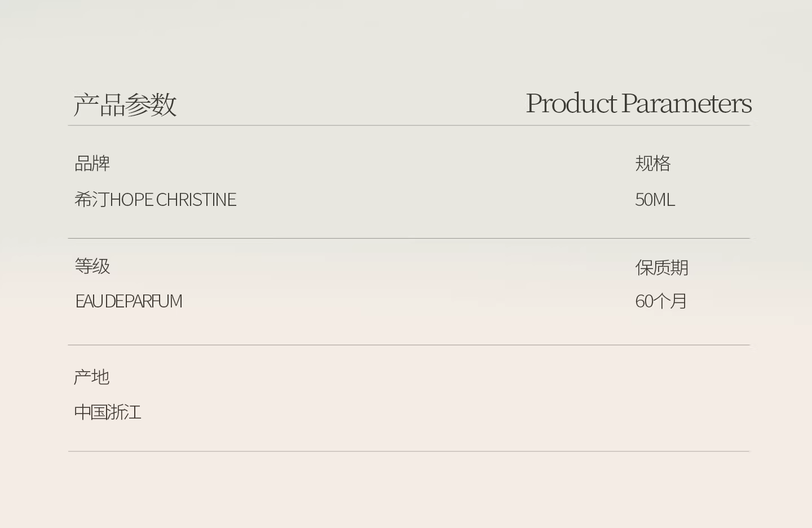Click the word Product in the title
The width and height of the screenshot is (812, 528).
pyautogui.click(x=571, y=104)
